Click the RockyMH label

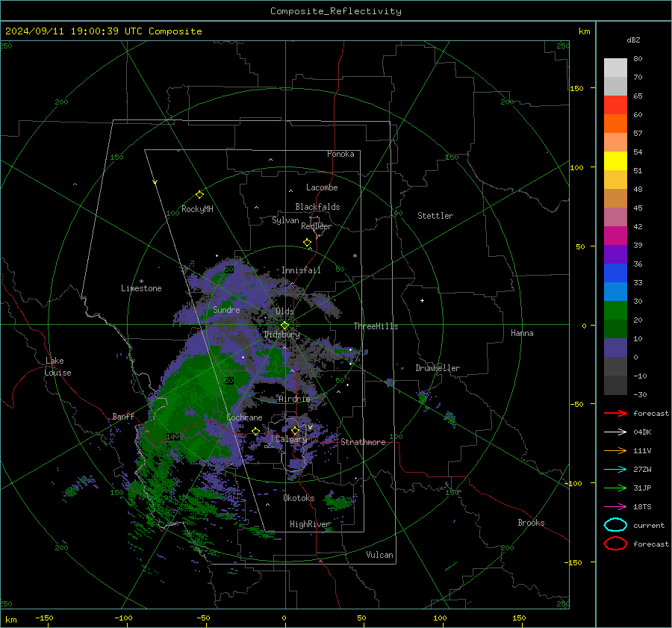[x=197, y=209]
